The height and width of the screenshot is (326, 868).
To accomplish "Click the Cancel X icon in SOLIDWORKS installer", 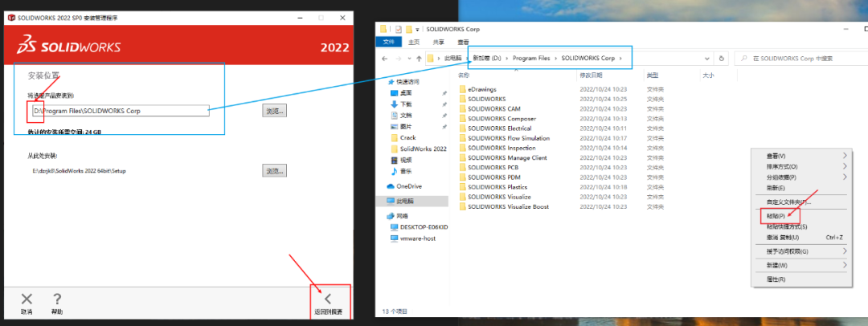I will pyautogui.click(x=27, y=300).
